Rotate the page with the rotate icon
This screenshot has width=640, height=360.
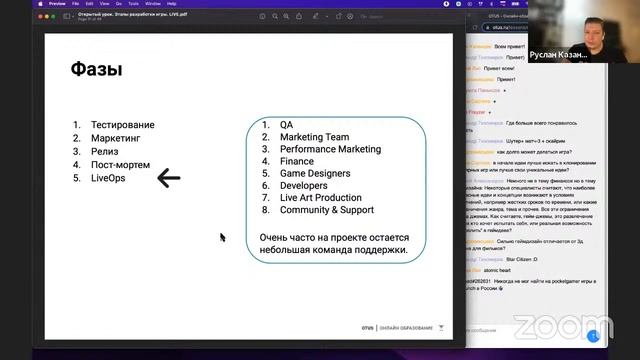338,16
